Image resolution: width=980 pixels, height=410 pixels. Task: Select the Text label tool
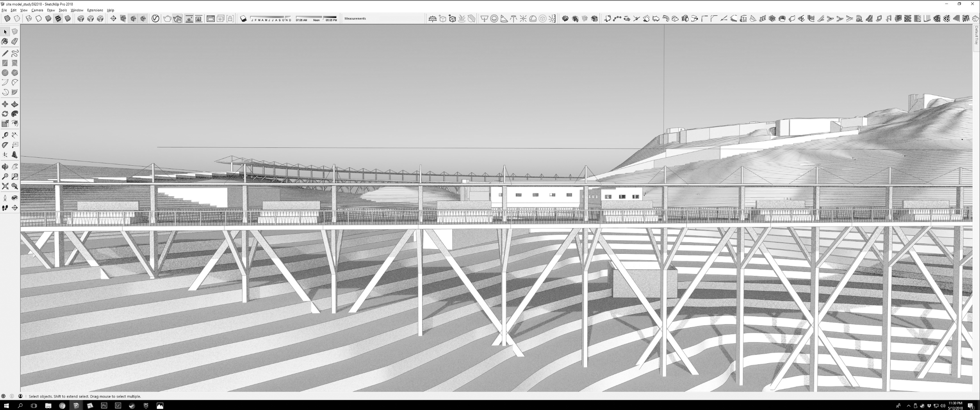15,145
